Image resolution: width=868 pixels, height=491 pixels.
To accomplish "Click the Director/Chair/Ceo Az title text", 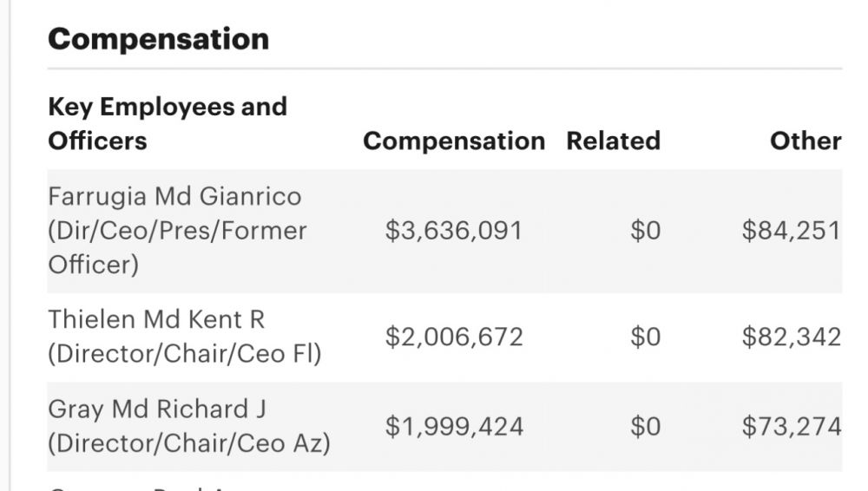I will (188, 443).
